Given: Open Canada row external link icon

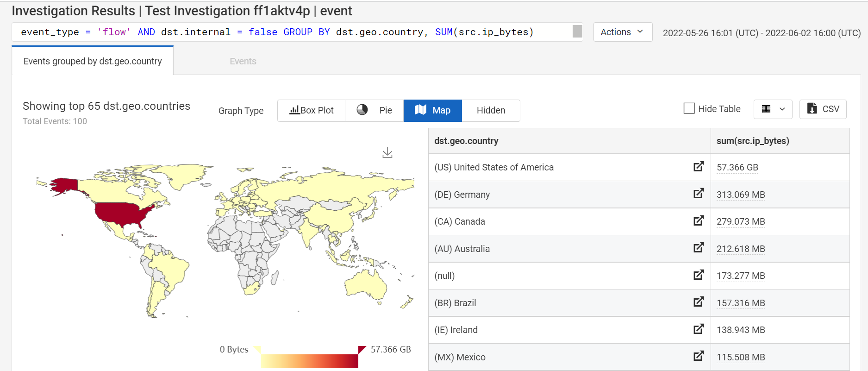Looking at the screenshot, I should (x=699, y=220).
